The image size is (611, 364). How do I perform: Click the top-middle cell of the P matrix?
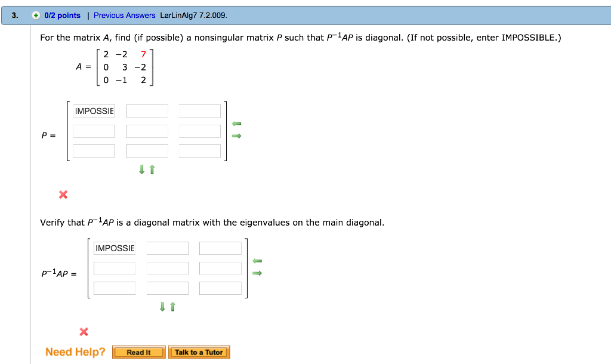point(147,110)
